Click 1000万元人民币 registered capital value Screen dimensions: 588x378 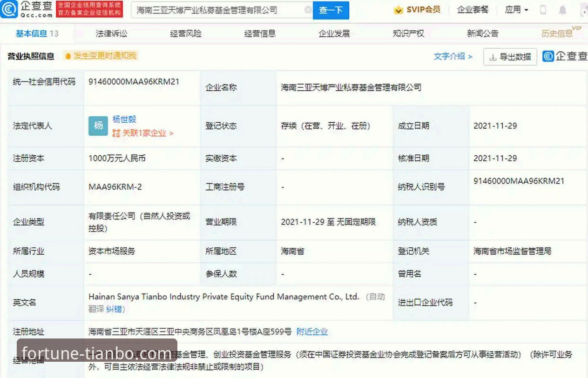pyautogui.click(x=117, y=159)
